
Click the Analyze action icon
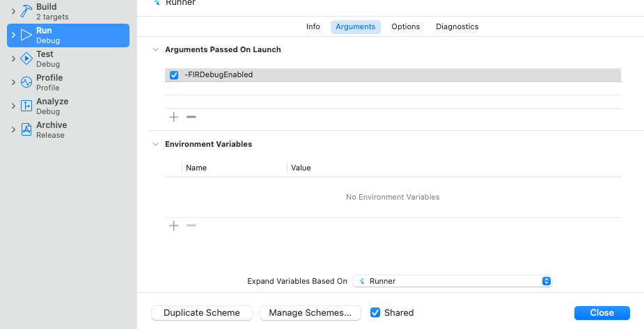26,106
